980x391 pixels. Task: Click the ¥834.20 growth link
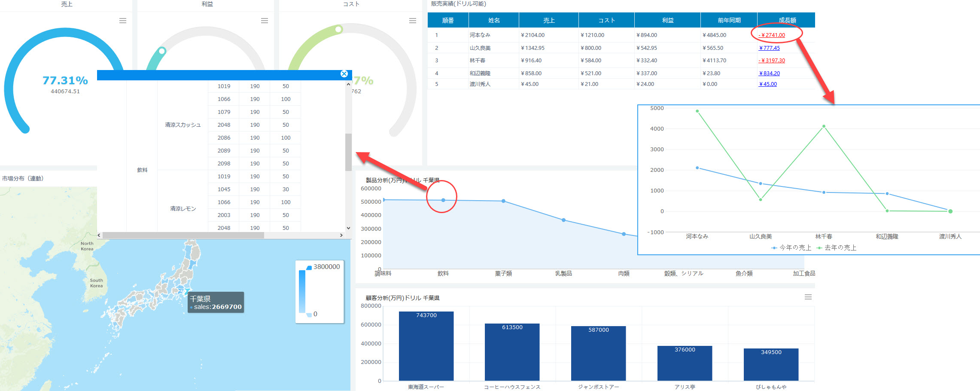(769, 73)
